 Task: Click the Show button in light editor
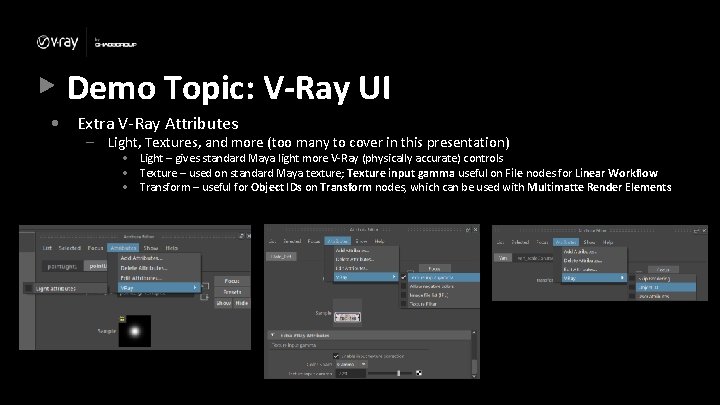coord(224,303)
